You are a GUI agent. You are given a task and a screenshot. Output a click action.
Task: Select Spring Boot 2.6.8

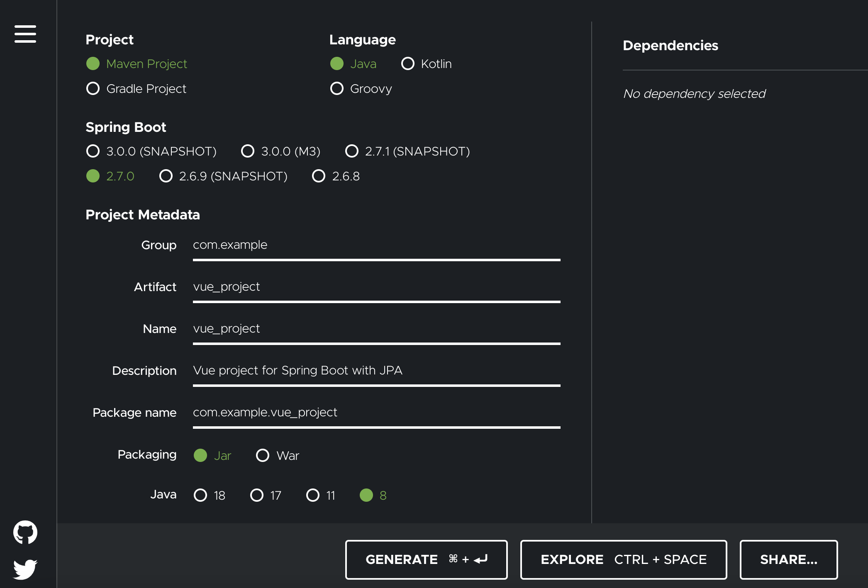336,176
